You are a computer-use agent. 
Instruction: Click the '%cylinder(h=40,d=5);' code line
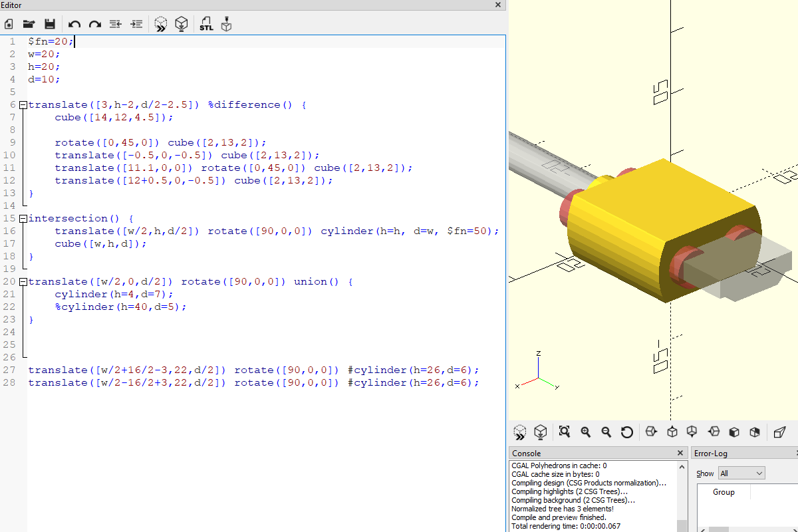point(120,307)
